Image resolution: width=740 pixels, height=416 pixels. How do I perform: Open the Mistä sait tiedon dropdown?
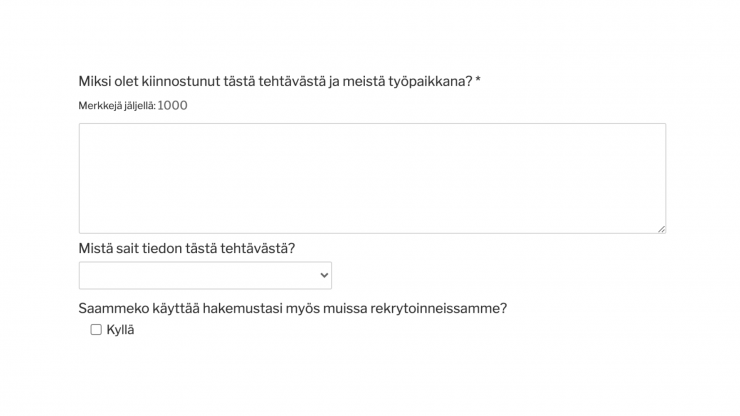[205, 275]
